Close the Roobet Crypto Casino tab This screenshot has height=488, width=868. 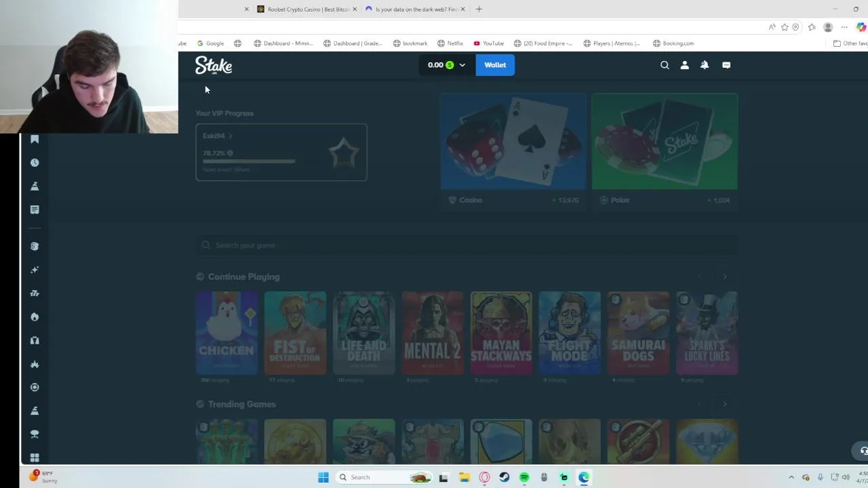click(x=355, y=9)
